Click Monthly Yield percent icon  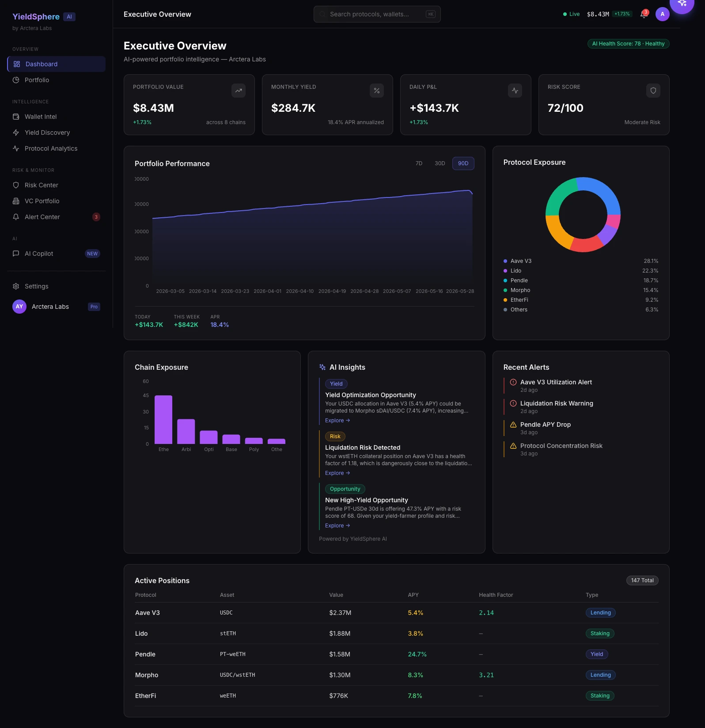pyautogui.click(x=377, y=91)
